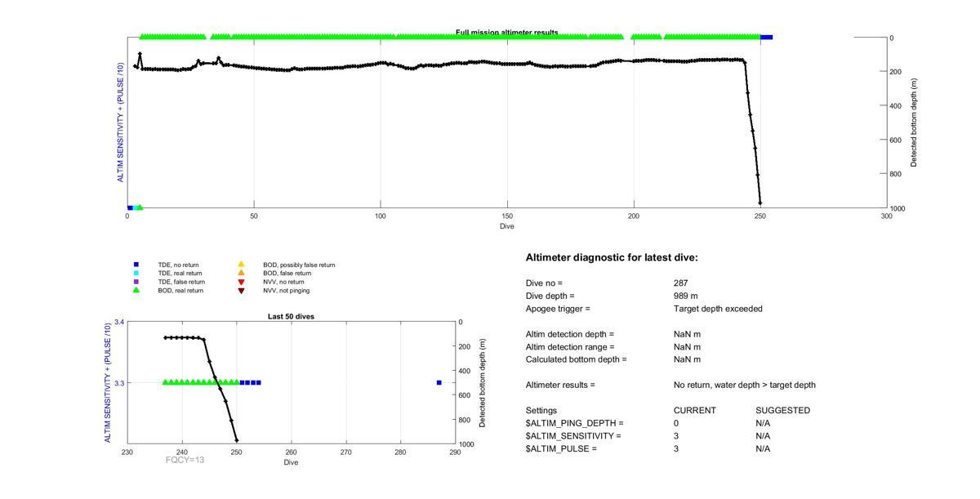Select the 'Target depth exceeded' value
The height and width of the screenshot is (499, 980).
coord(718,309)
